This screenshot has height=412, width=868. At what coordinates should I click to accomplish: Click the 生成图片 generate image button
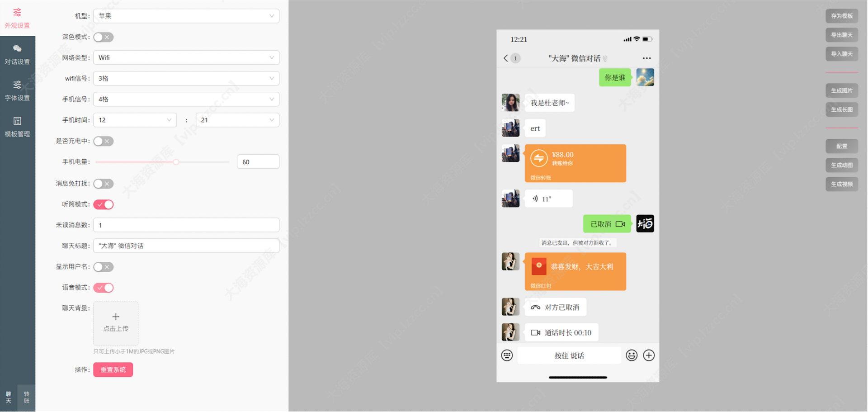[x=842, y=90]
